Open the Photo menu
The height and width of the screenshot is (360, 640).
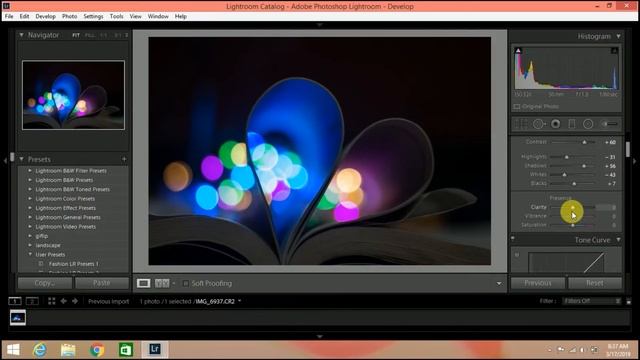[x=69, y=16]
